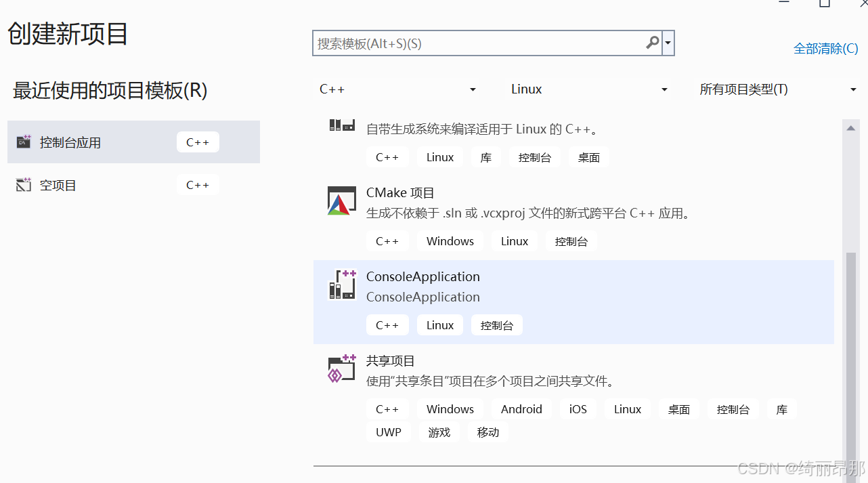This screenshot has height=483, width=868.
Task: Open the C++ language filter dropdown
Action: pos(398,89)
